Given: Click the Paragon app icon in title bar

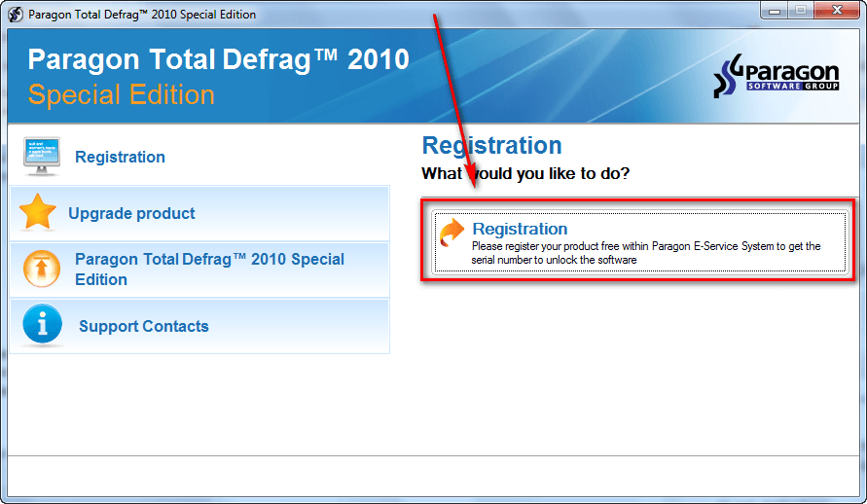Looking at the screenshot, I should [16, 15].
